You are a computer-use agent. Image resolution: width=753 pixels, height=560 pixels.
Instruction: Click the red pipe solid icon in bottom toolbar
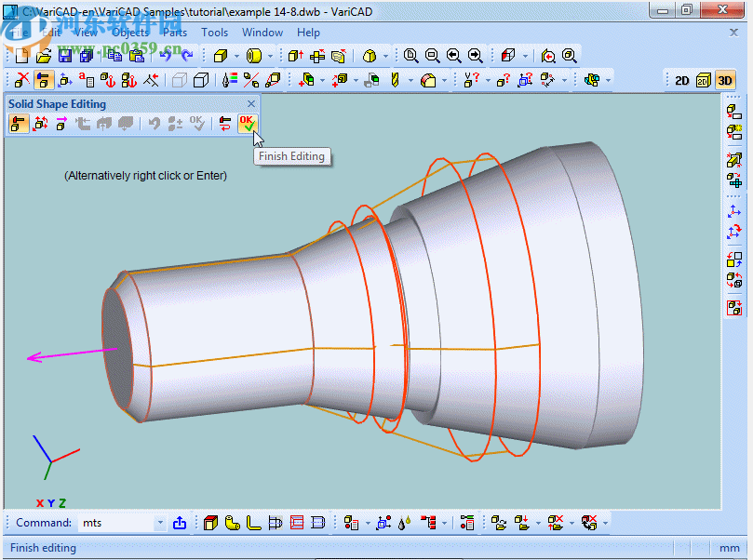(210, 523)
